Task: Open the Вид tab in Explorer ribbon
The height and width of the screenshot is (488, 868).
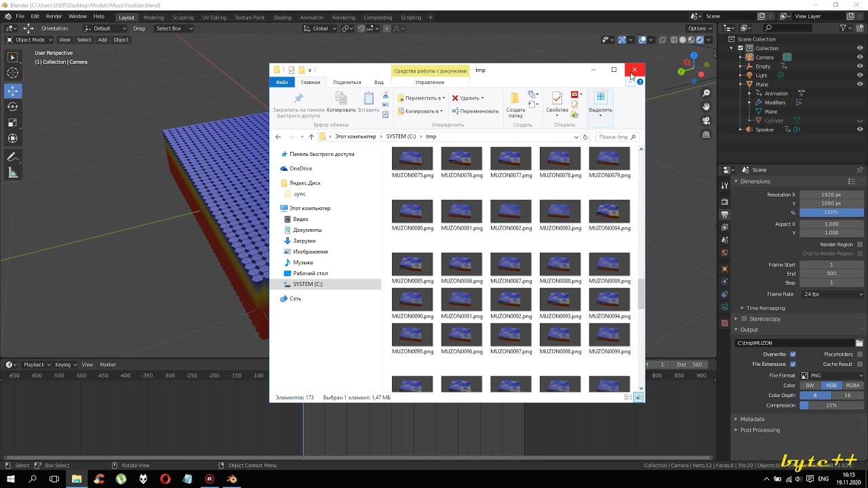Action: (379, 82)
